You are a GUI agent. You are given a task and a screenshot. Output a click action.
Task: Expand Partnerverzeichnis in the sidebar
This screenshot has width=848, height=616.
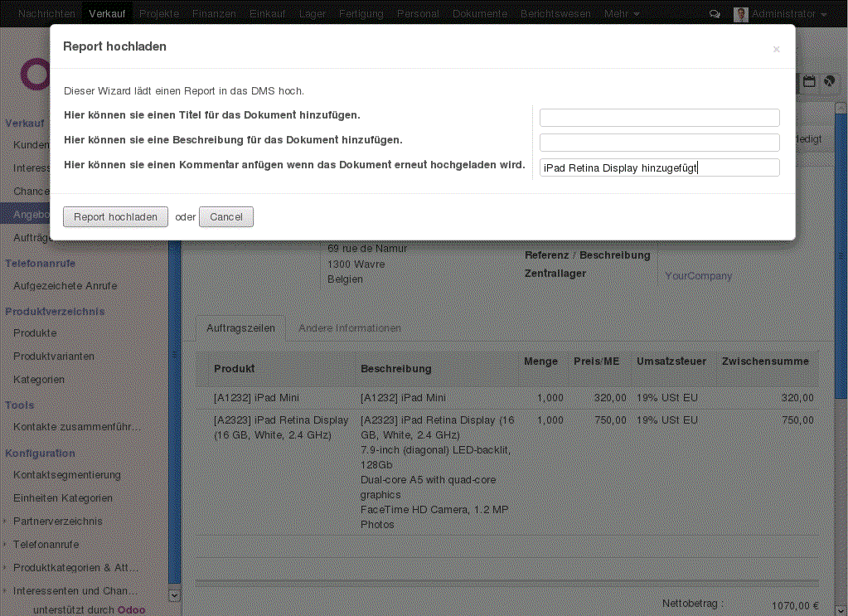57,521
